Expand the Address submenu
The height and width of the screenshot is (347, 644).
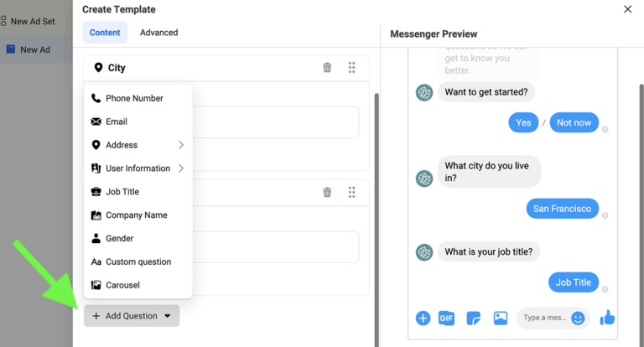[x=138, y=145]
